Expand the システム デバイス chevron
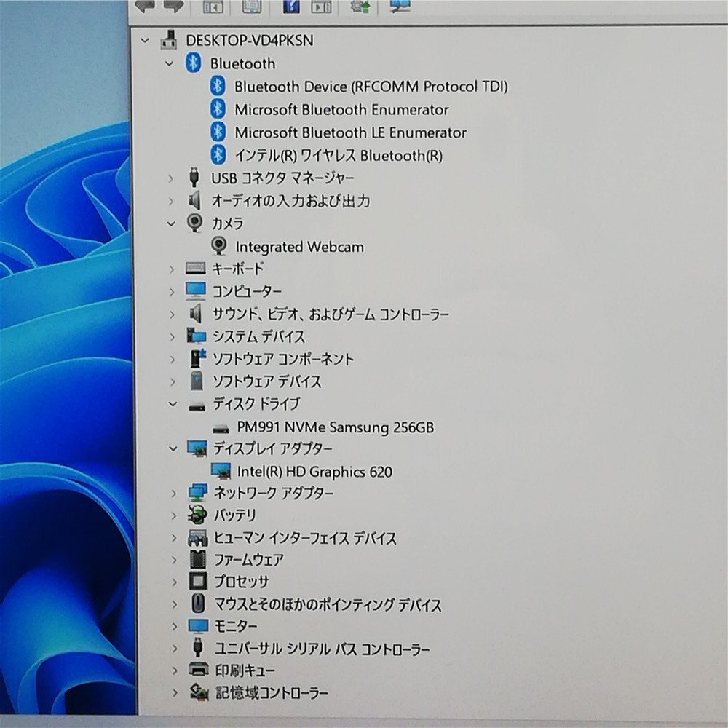Image resolution: width=728 pixels, height=728 pixels. (x=173, y=336)
